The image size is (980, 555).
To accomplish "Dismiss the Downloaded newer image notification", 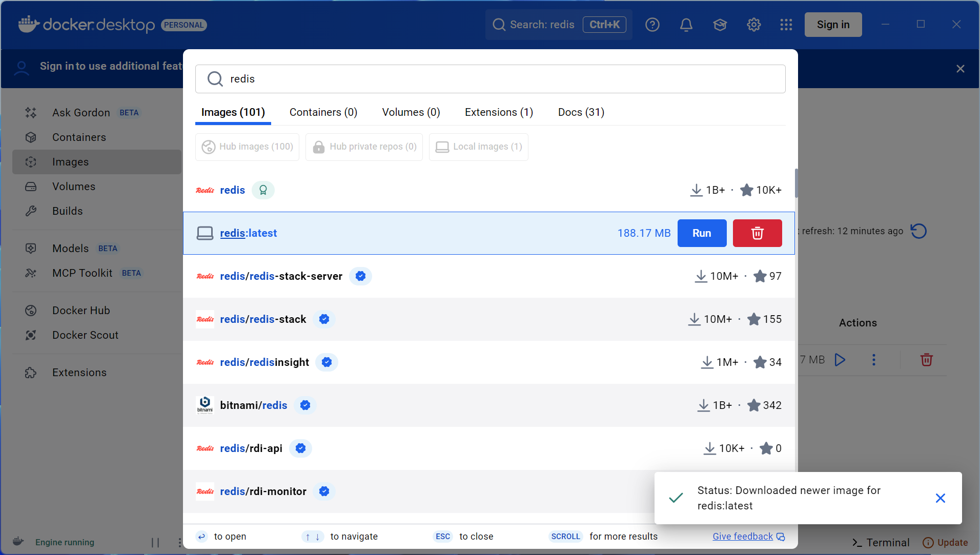I will coord(941,498).
